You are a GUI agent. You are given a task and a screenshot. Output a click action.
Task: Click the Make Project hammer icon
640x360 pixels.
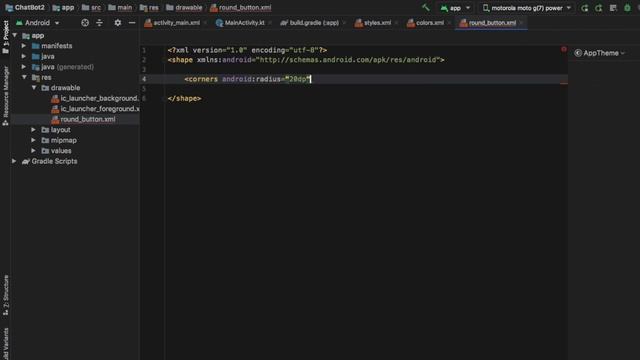(x=426, y=7)
